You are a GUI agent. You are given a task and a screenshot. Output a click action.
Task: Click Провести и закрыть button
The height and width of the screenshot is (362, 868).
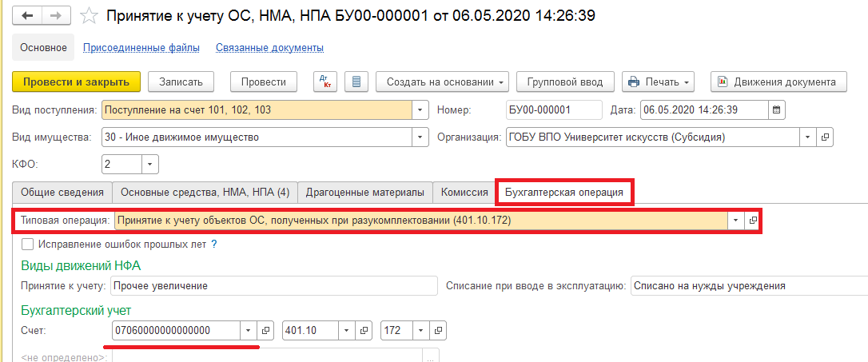point(77,82)
